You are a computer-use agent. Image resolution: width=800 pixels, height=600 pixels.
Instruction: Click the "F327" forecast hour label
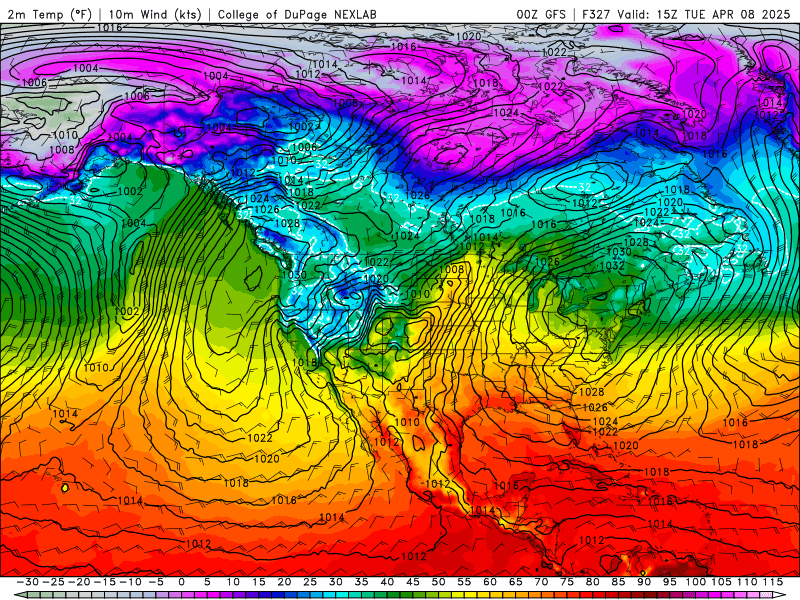point(596,14)
